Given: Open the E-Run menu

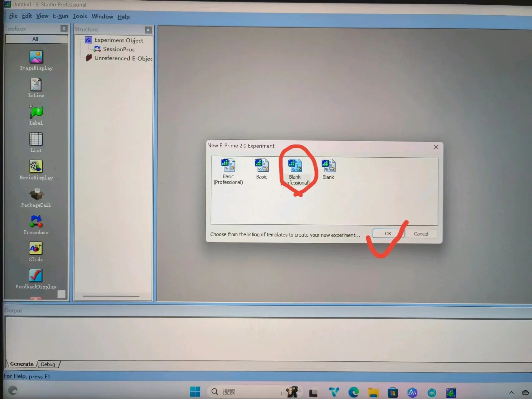Looking at the screenshot, I should pos(60,16).
